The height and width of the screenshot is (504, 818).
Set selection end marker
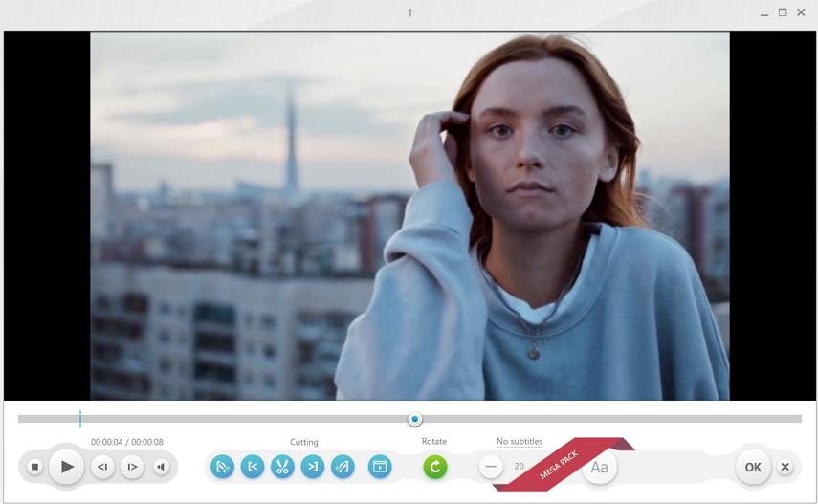tap(313, 467)
